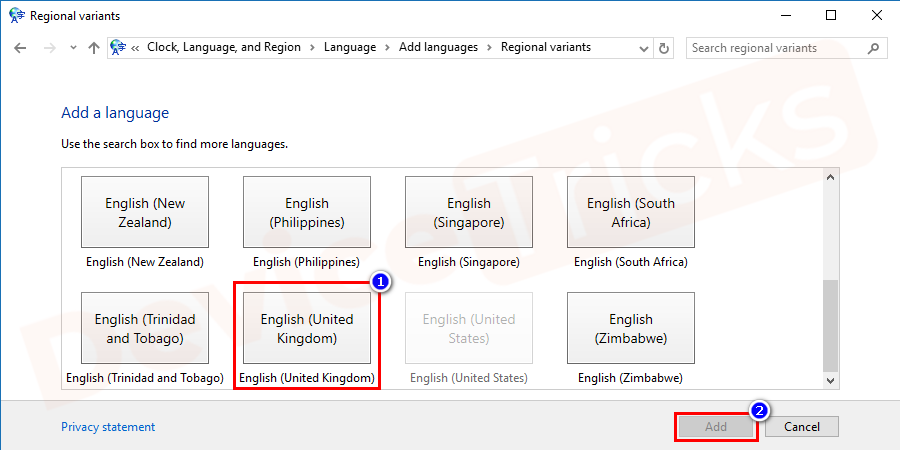Expand arrow after Clock, Language, and Region
This screenshot has width=900, height=450.
(x=312, y=48)
